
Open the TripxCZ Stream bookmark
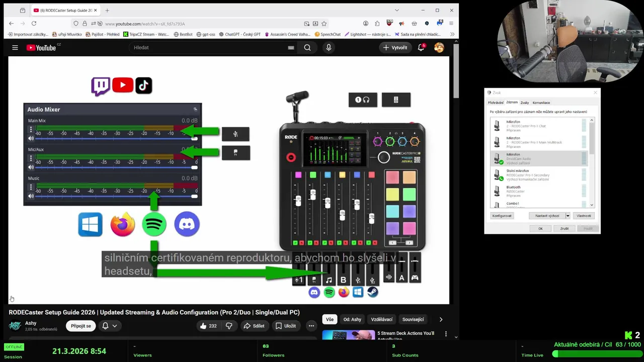pyautogui.click(x=146, y=34)
